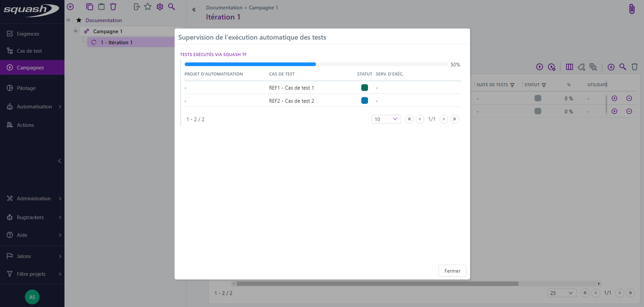Open the attachments paperclip icon
The height and width of the screenshot is (307, 644).
point(632,9)
